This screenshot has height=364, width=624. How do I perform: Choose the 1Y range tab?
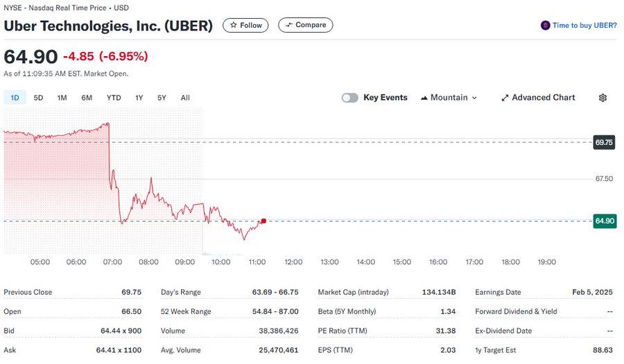[139, 98]
